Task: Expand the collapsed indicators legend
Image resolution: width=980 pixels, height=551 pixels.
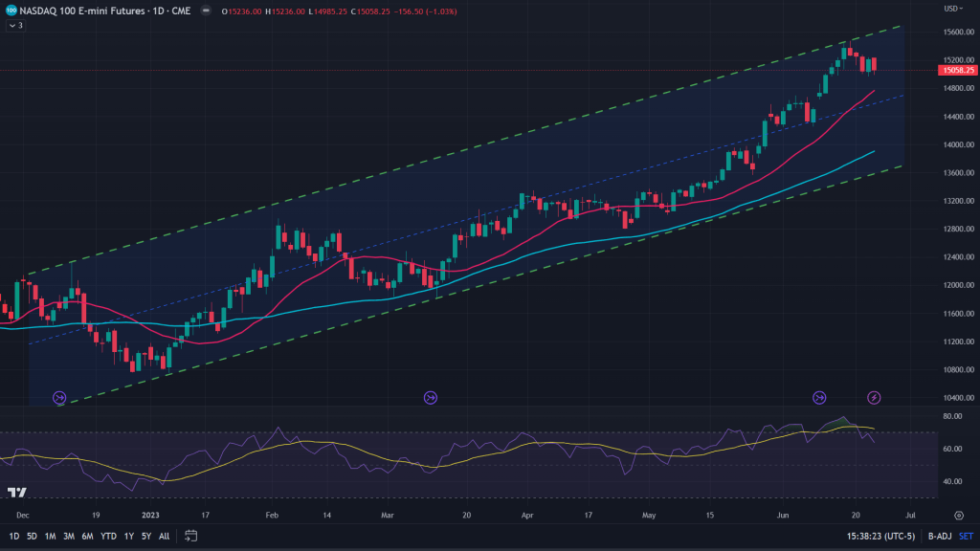Action: [15, 26]
